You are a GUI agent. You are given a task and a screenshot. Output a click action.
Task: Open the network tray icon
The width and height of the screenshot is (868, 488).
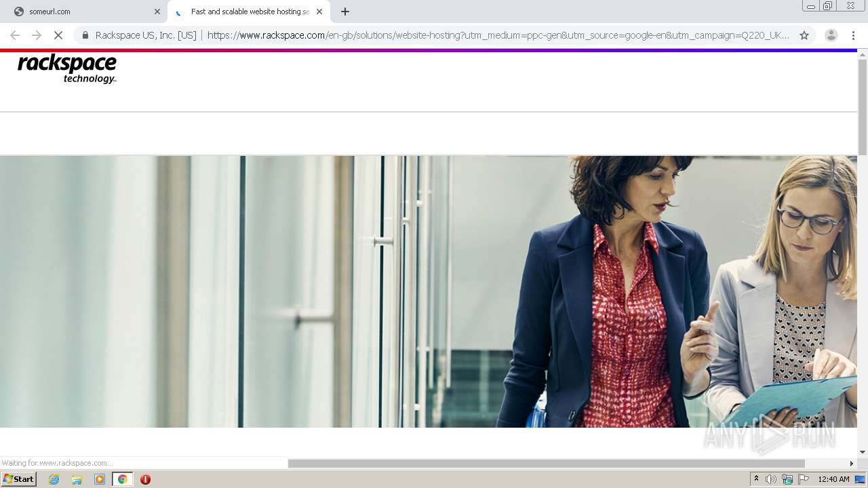[787, 479]
